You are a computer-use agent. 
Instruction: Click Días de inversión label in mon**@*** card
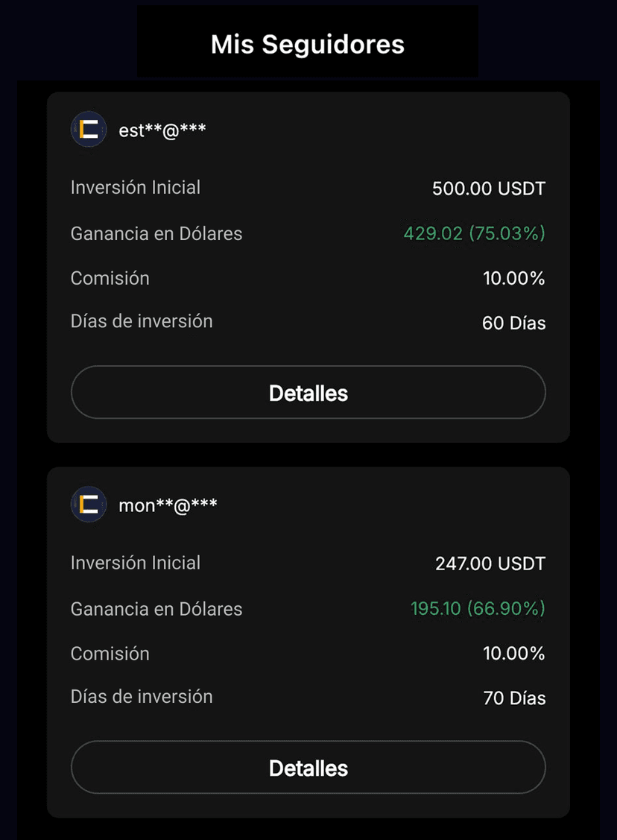(x=142, y=696)
